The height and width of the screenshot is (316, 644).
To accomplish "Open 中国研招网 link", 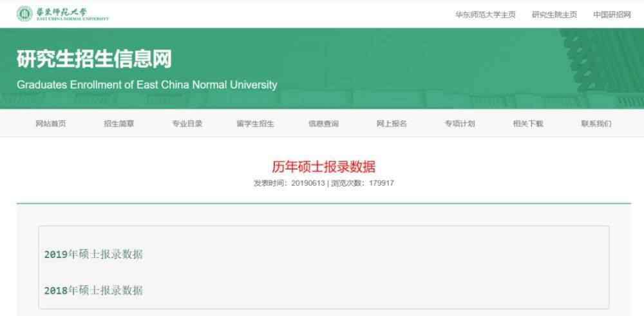I will (x=612, y=15).
